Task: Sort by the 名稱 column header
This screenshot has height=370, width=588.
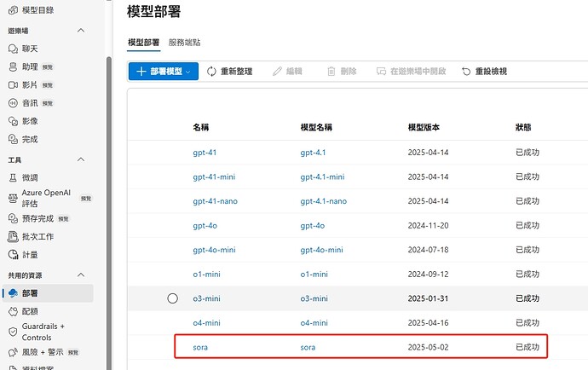Action: [201, 127]
